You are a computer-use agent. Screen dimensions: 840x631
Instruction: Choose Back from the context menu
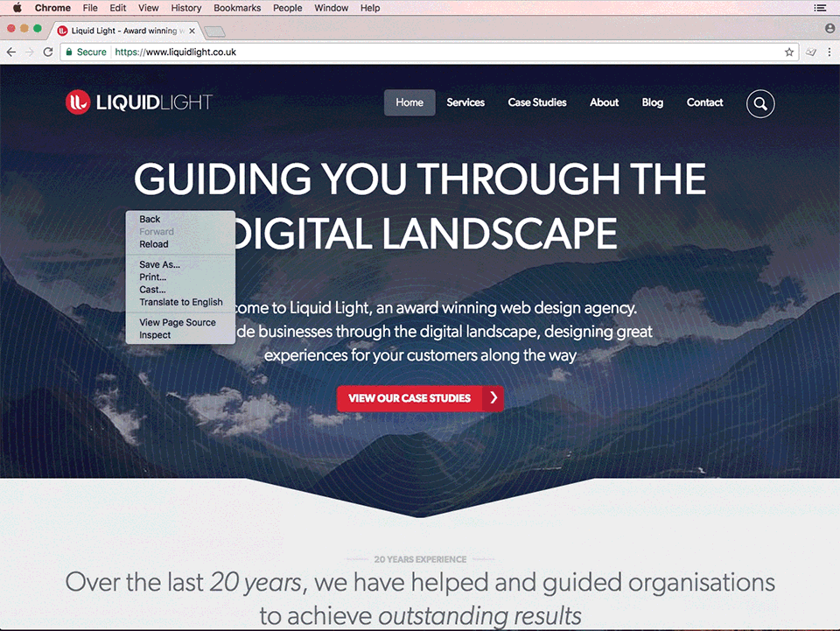(x=180, y=219)
